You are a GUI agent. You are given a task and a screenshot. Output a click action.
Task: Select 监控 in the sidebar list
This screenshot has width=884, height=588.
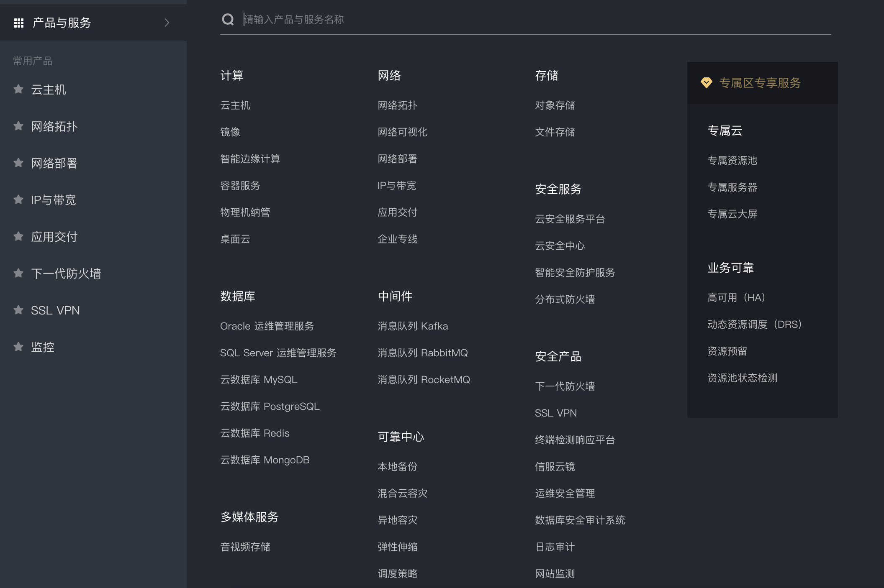pyautogui.click(x=42, y=346)
